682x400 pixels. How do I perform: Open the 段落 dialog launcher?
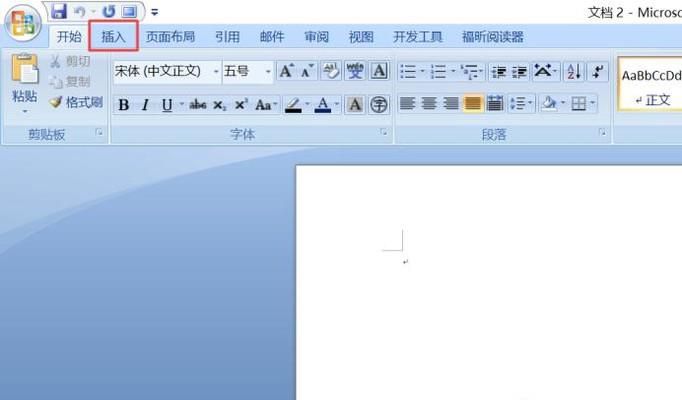tap(602, 132)
